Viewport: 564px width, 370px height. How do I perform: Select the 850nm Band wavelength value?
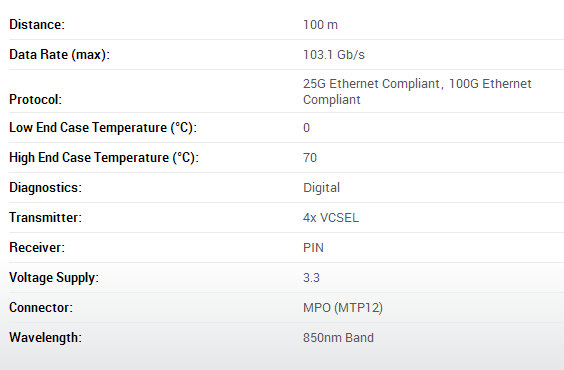point(338,338)
